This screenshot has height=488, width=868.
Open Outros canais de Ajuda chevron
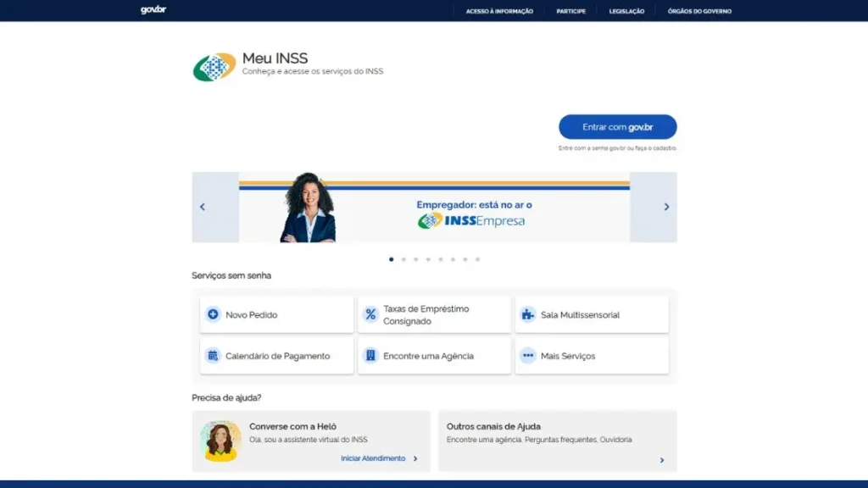(661, 460)
